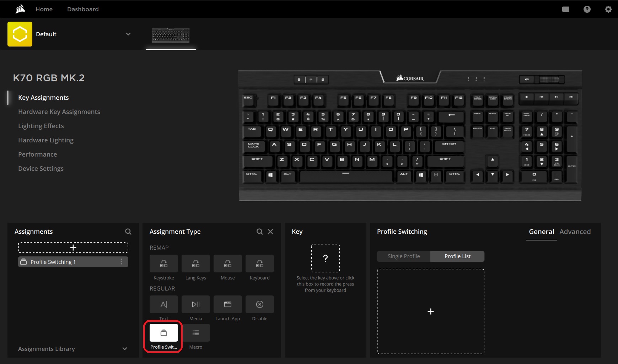Open the Dashboard menu

(x=83, y=9)
